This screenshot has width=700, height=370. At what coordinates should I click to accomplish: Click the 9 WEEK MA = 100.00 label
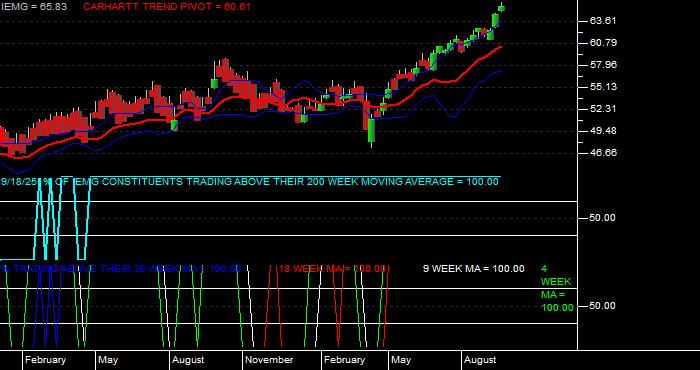pyautogui.click(x=474, y=269)
